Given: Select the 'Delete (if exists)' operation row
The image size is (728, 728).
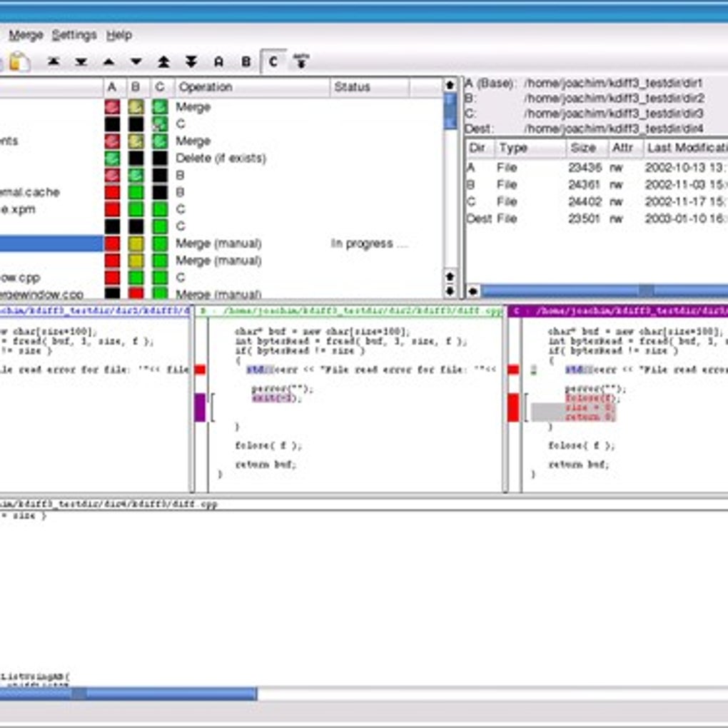Looking at the screenshot, I should coord(221,158).
